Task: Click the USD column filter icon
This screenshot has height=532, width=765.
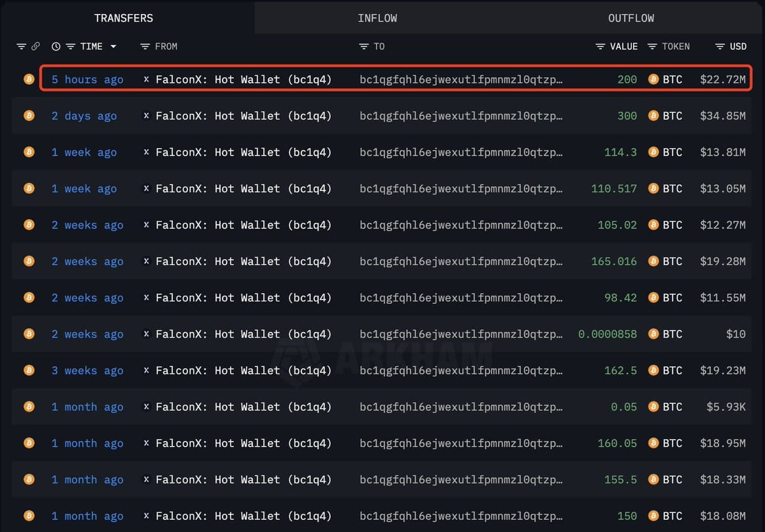Action: pyautogui.click(x=720, y=47)
